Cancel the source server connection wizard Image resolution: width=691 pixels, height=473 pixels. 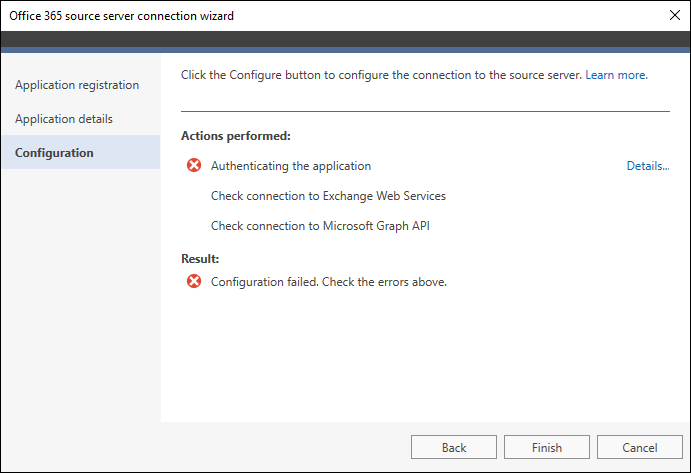[x=639, y=447]
